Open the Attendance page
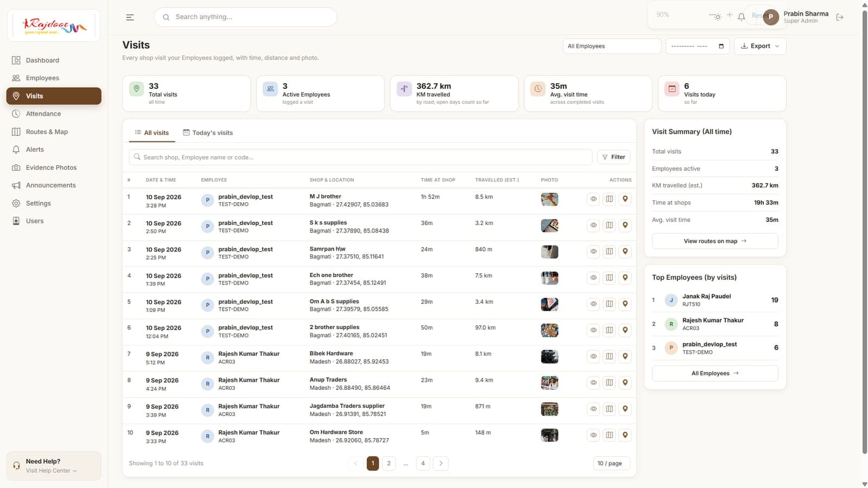868x488 pixels. tap(54, 114)
